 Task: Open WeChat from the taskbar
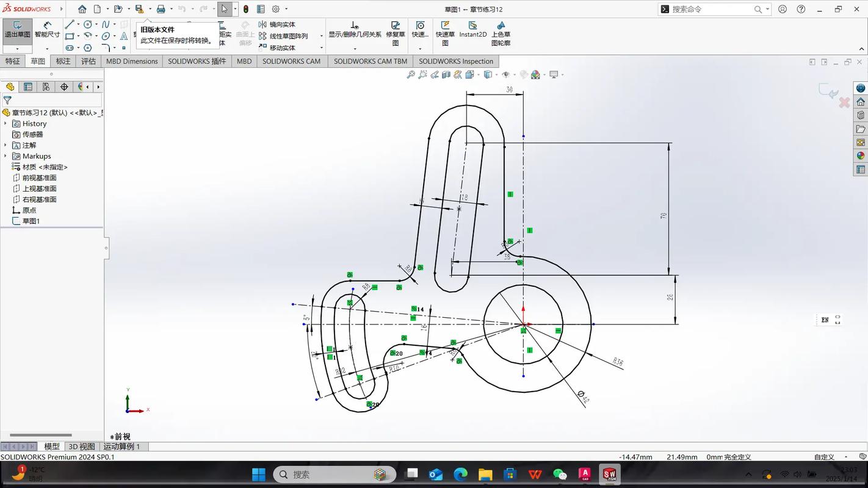[560, 474]
